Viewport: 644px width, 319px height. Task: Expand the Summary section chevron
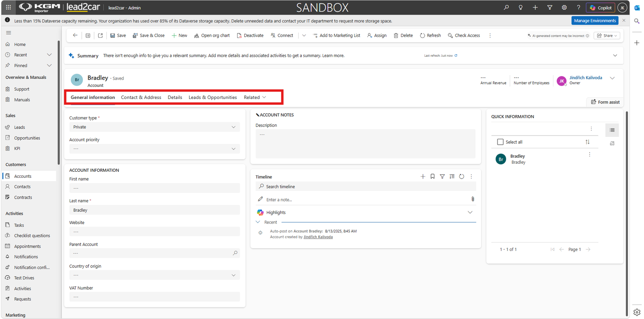tap(615, 56)
